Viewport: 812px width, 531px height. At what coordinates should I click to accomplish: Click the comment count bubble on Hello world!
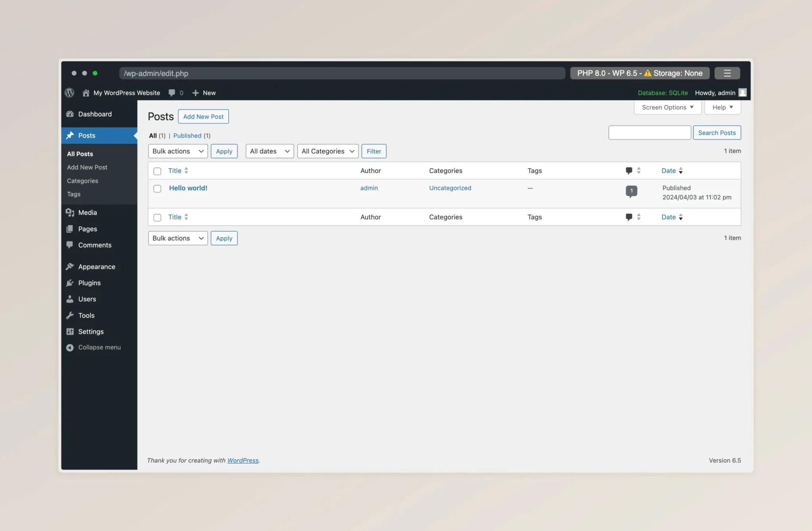click(631, 191)
